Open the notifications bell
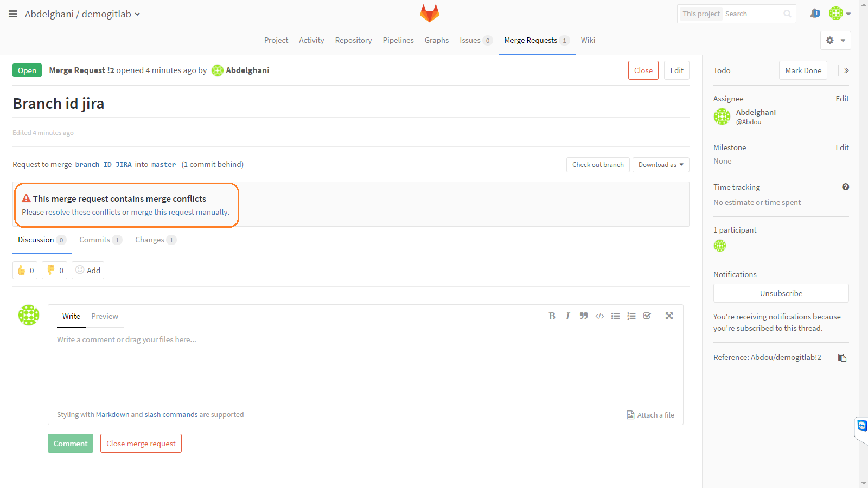 tap(815, 14)
